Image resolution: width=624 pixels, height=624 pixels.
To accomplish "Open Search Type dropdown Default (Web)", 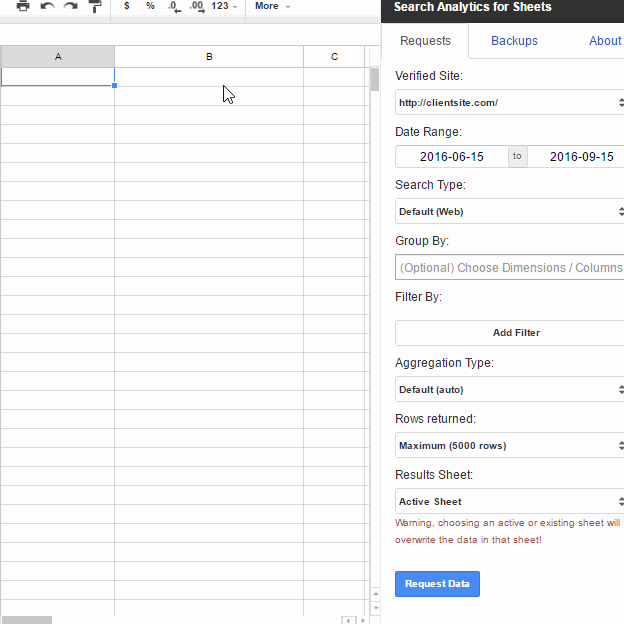I will click(x=509, y=212).
